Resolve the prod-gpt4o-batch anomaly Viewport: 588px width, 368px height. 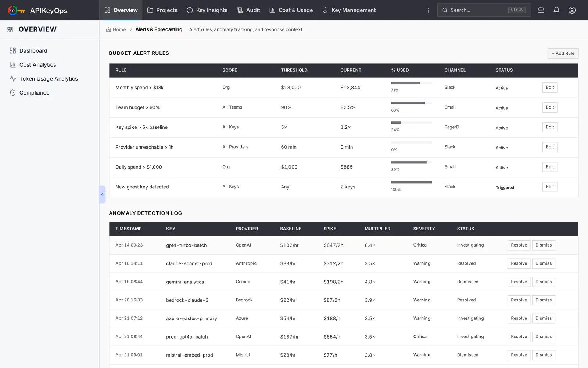tap(519, 337)
